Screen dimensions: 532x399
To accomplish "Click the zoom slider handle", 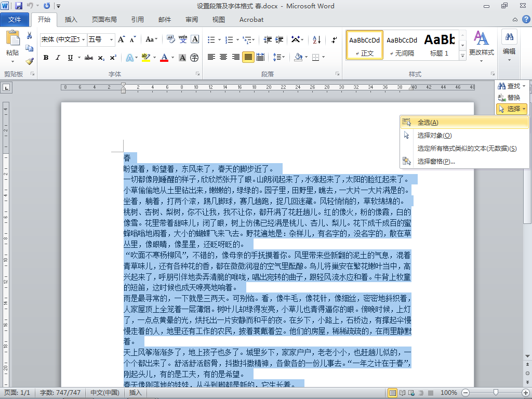I will tap(496, 393).
